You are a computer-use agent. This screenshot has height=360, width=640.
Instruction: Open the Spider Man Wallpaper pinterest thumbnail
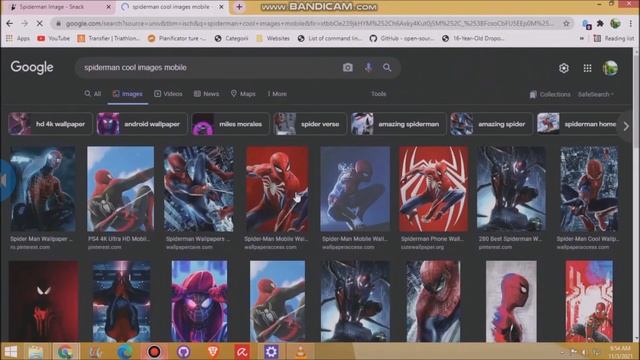click(43, 189)
